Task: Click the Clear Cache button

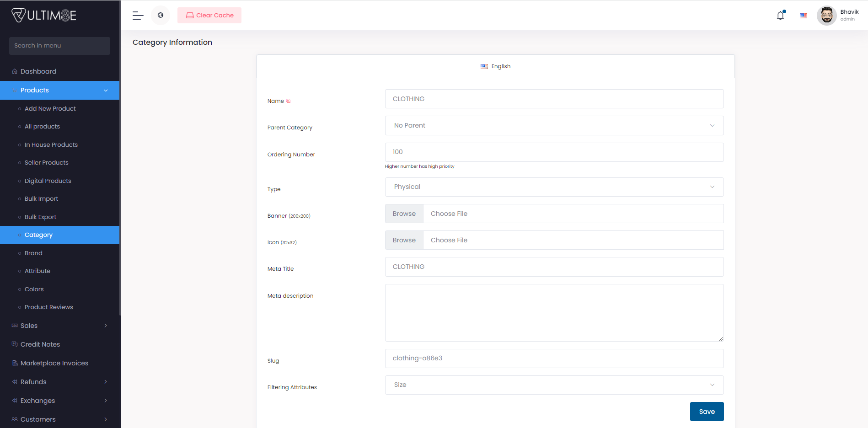Action: pyautogui.click(x=209, y=16)
